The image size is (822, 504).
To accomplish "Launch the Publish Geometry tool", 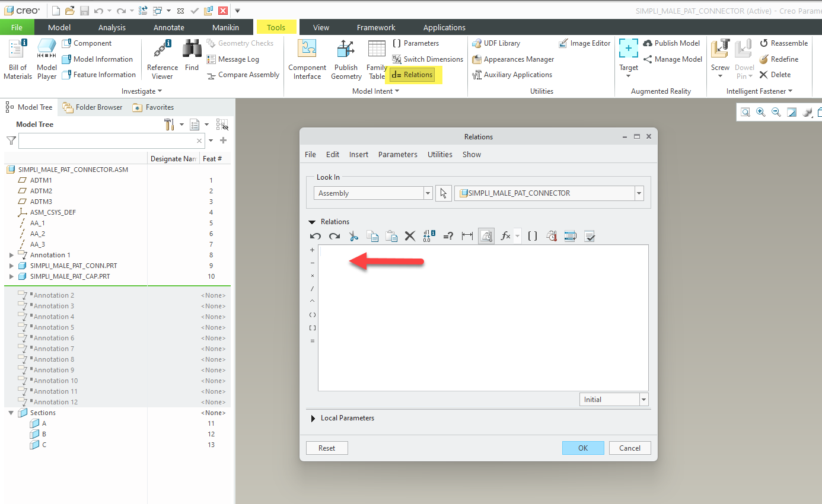I will coord(346,58).
